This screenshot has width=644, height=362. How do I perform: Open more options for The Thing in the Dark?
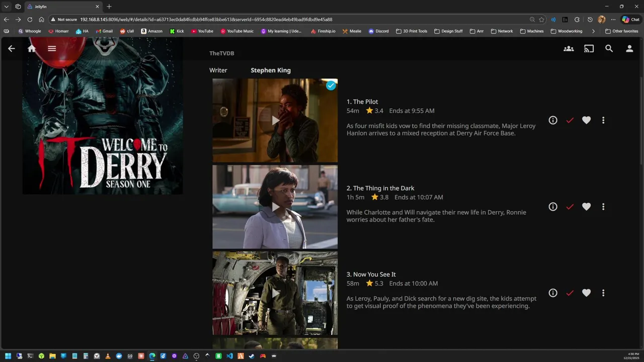pos(603,207)
